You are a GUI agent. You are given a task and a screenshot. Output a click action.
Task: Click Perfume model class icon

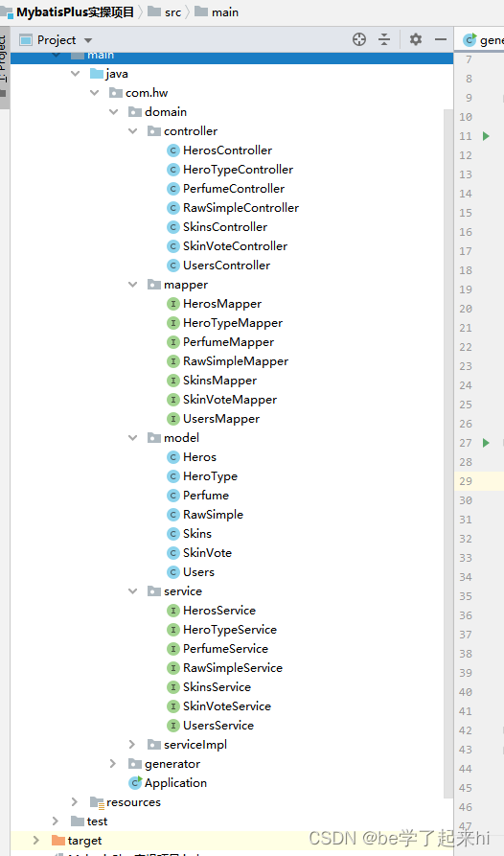[x=172, y=496]
